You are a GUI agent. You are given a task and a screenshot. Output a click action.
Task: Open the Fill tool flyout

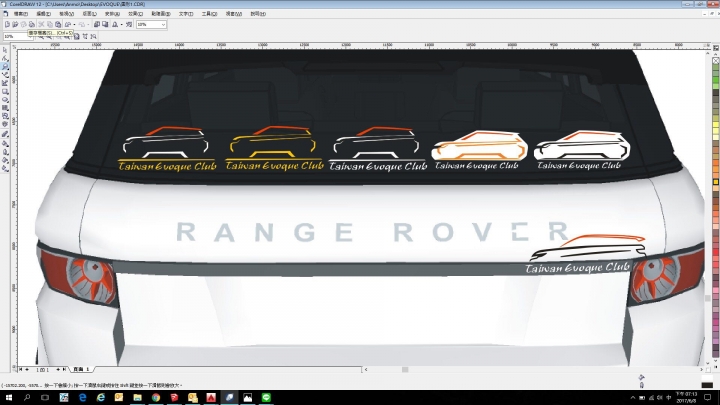coord(5,160)
